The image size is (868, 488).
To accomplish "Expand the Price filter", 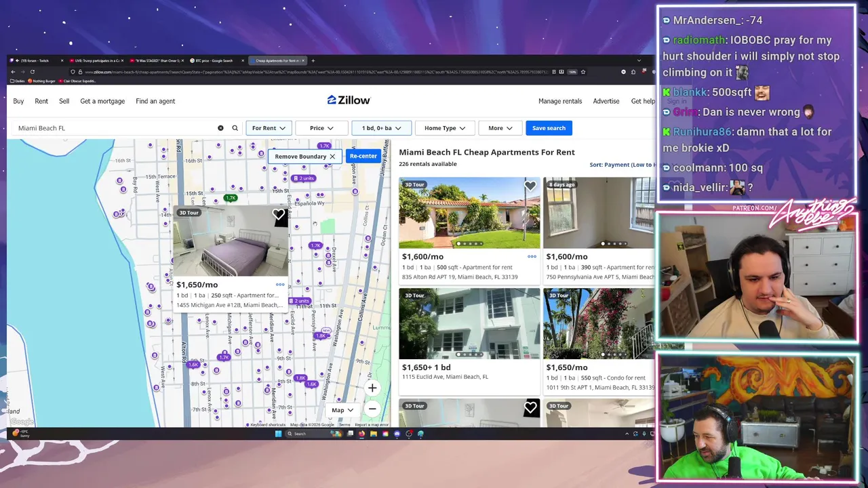I will [321, 128].
